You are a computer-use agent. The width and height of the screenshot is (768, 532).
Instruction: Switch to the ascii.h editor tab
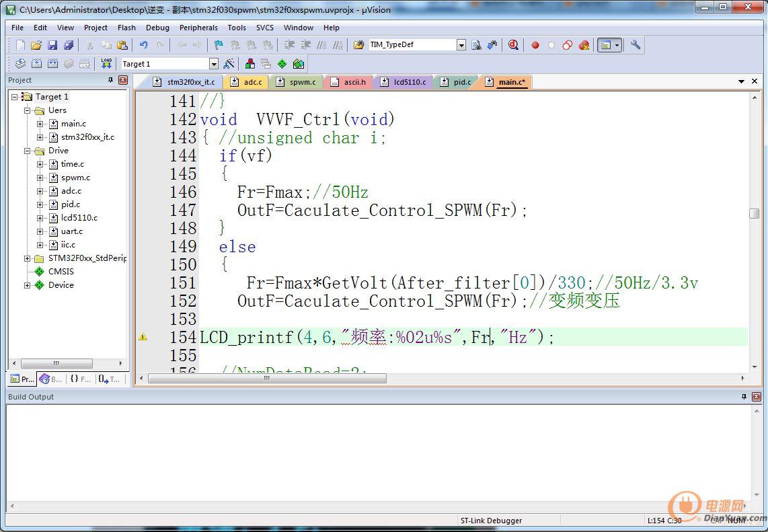coord(349,82)
